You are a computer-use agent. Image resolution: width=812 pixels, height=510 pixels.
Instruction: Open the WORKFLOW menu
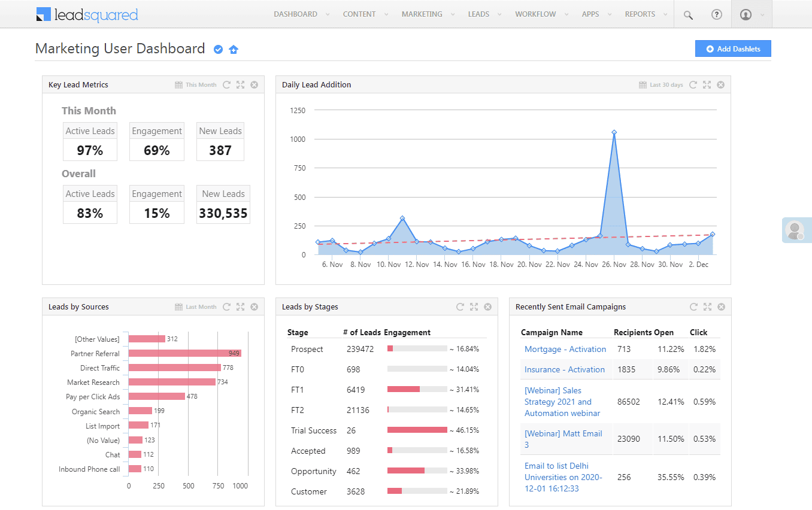coord(535,14)
